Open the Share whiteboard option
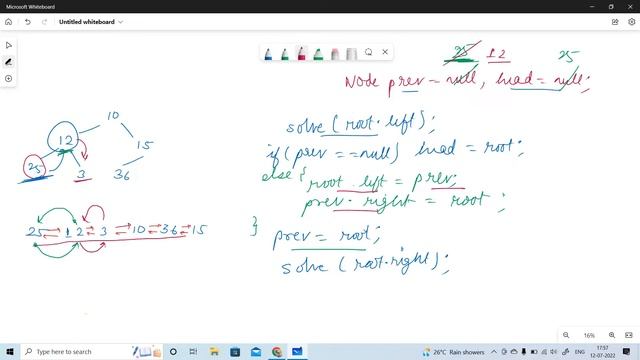Viewport: 640px width, 360px height. [x=615, y=22]
